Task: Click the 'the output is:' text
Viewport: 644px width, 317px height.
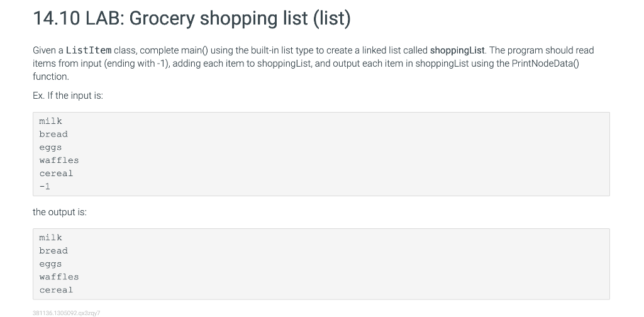Action: tap(60, 213)
